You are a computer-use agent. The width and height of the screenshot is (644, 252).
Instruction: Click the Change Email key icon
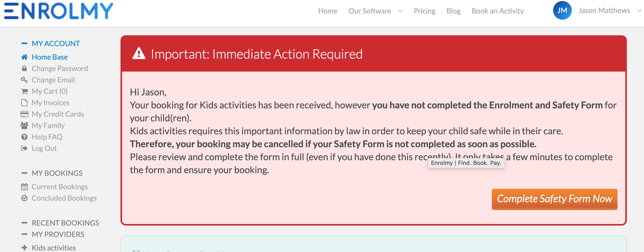(x=24, y=80)
